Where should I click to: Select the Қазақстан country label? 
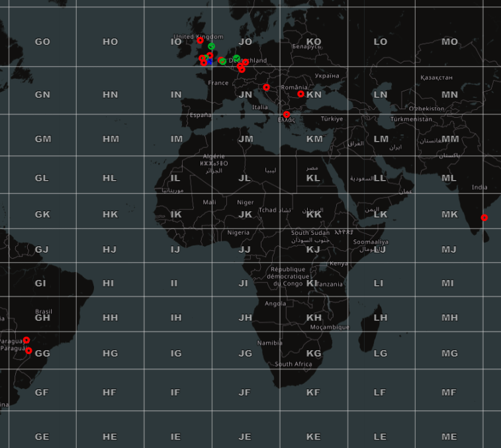point(436,77)
